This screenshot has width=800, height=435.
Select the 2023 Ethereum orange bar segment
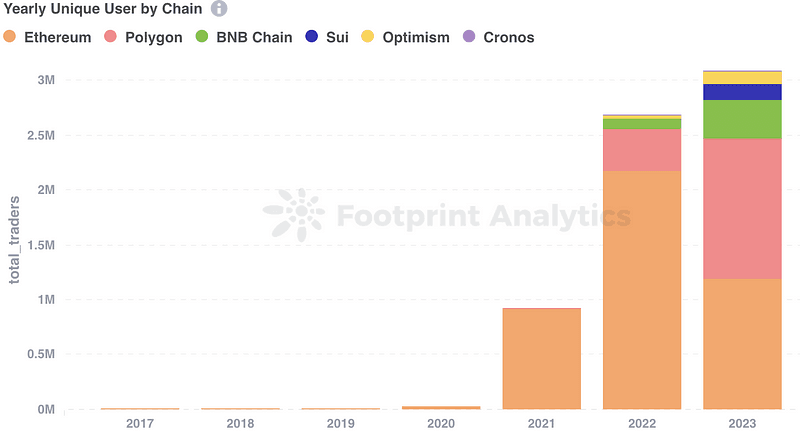coord(742,344)
